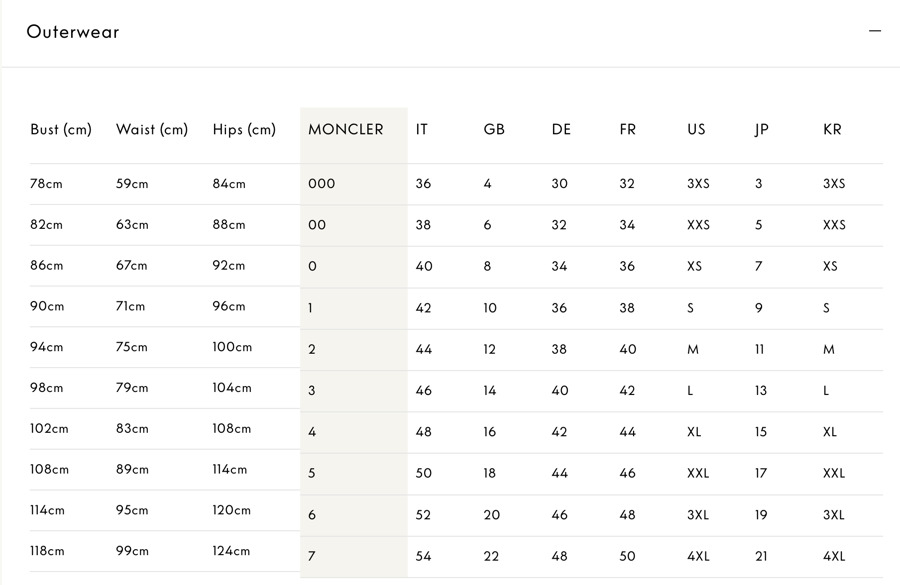
Task: Select the MONCLER column header
Action: 346,130
